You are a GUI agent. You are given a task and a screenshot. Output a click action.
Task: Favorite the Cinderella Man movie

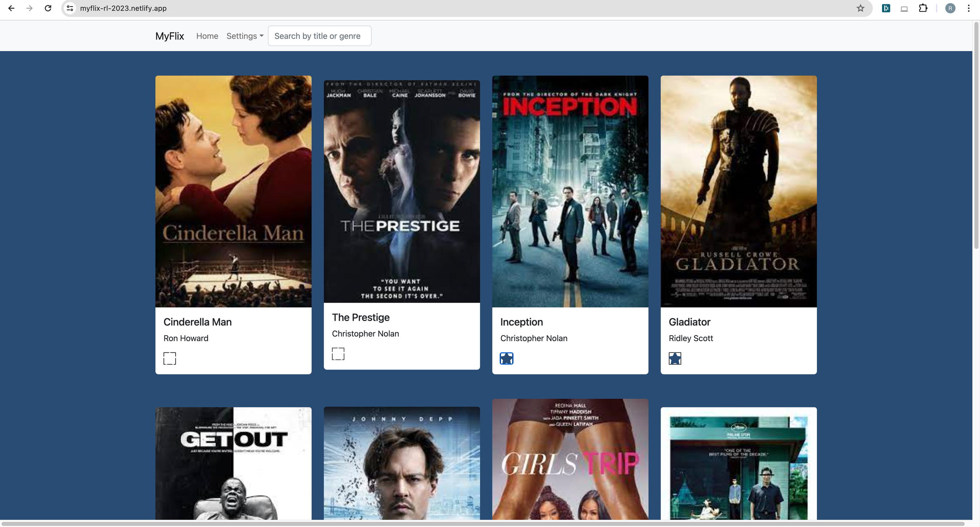pos(169,358)
